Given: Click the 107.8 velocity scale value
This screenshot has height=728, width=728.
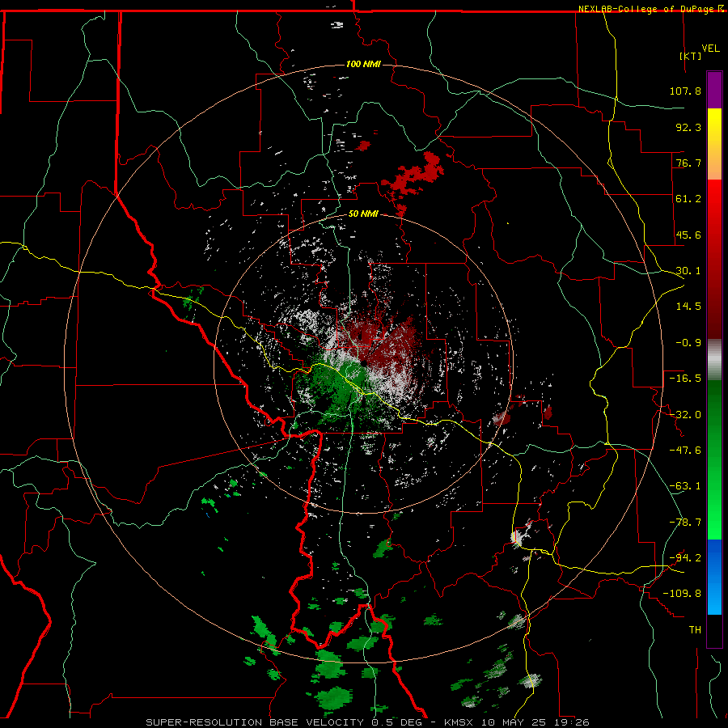Looking at the screenshot, I should tap(685, 91).
